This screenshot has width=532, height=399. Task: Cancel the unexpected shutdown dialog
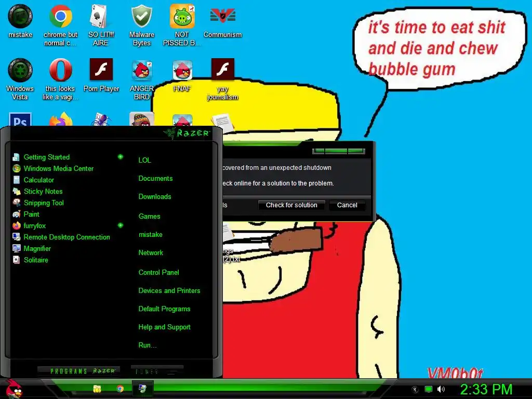pyautogui.click(x=347, y=205)
